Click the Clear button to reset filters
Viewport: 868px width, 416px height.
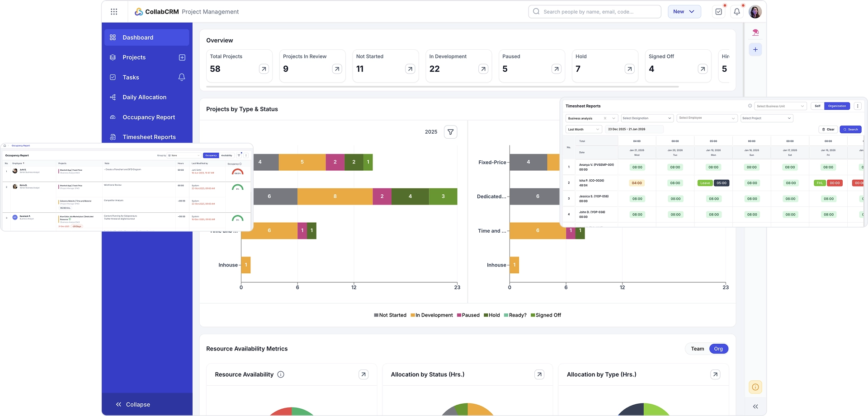point(829,129)
